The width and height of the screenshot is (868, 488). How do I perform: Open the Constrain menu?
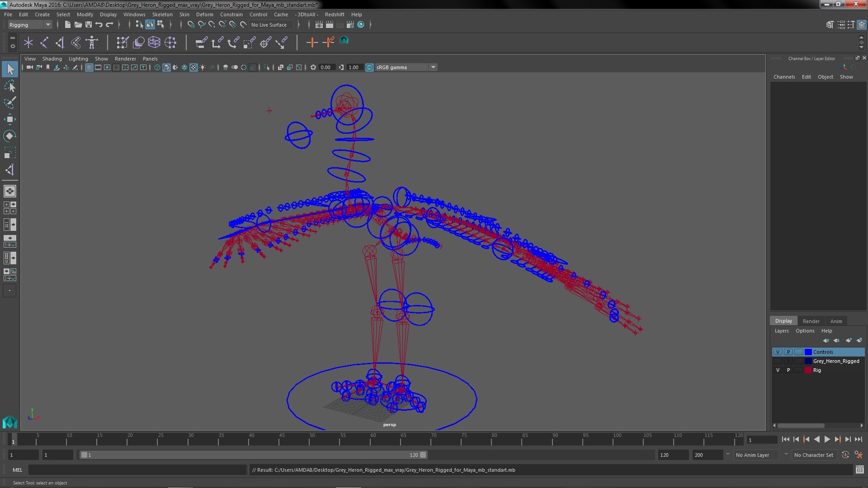click(231, 14)
